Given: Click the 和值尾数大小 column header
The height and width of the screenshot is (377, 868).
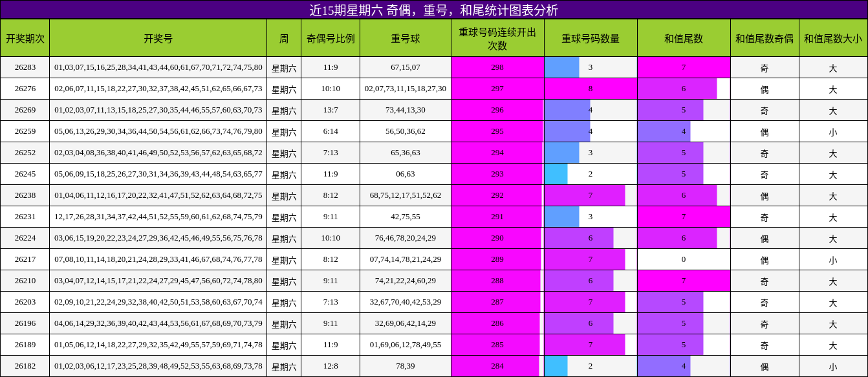Looking at the screenshot, I should click(833, 38).
